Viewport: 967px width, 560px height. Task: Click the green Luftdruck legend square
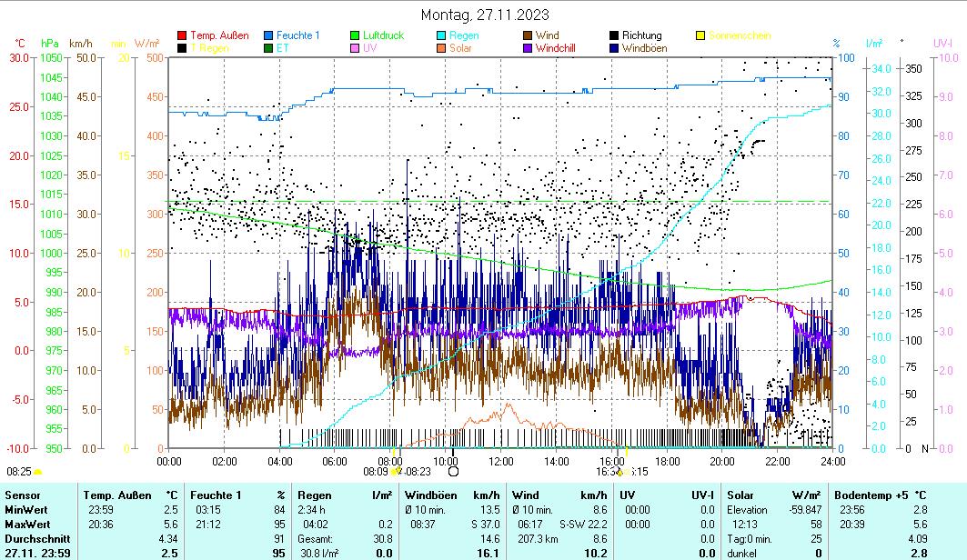pyautogui.click(x=355, y=35)
